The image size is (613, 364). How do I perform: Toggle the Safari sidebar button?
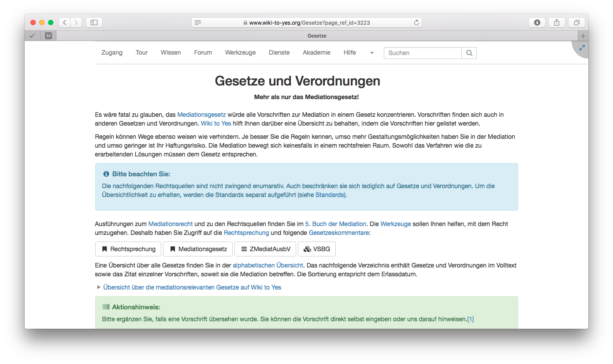(94, 22)
